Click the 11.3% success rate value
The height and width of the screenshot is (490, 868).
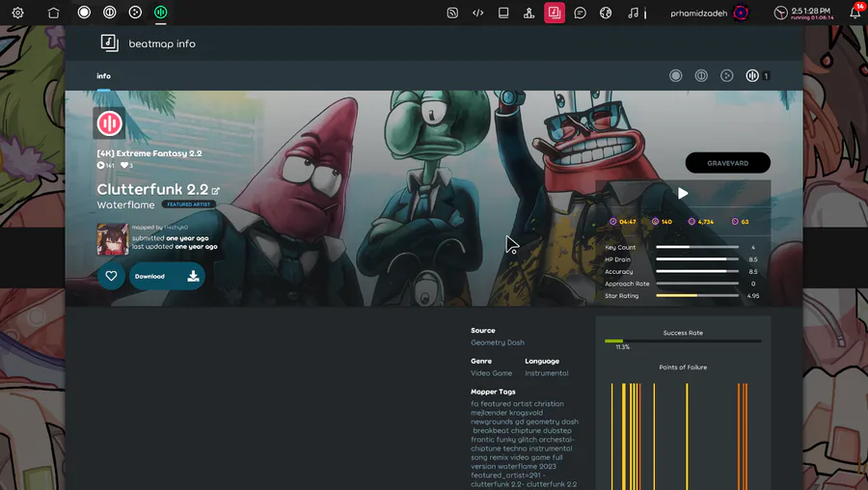(622, 347)
